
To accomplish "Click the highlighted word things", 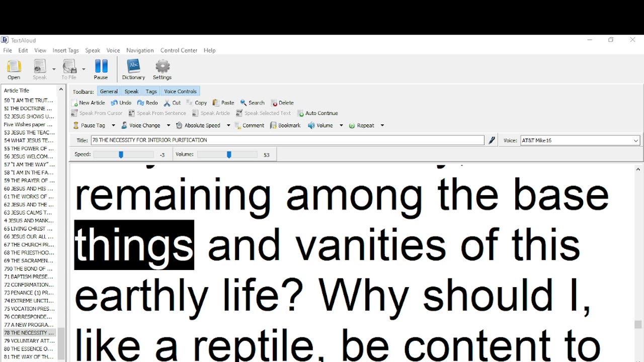I will click(x=134, y=245).
